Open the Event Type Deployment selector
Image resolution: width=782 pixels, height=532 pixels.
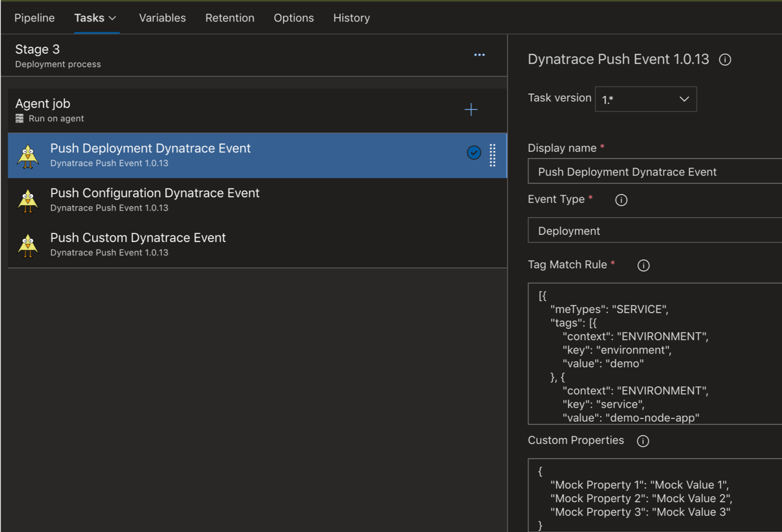click(655, 230)
